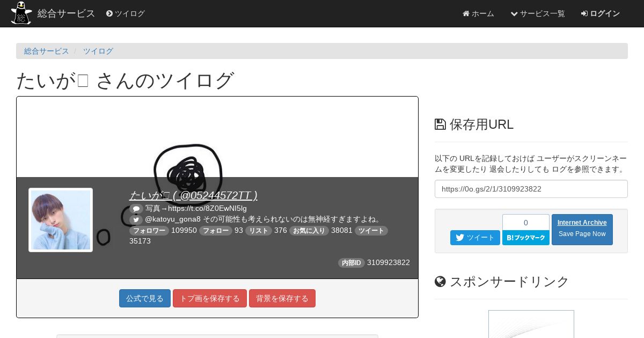Viewport: 644px width, 338px height.
Task: Click the フォロワー badge
Action: (149, 231)
